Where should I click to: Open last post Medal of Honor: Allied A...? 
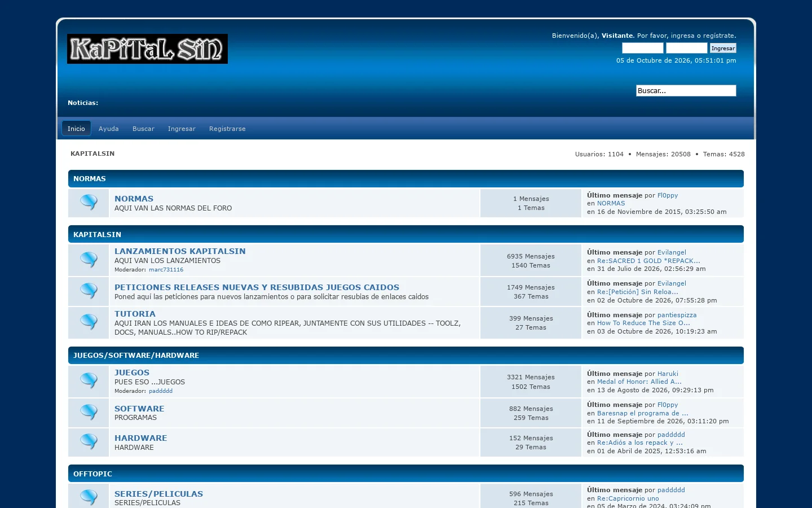click(x=639, y=382)
